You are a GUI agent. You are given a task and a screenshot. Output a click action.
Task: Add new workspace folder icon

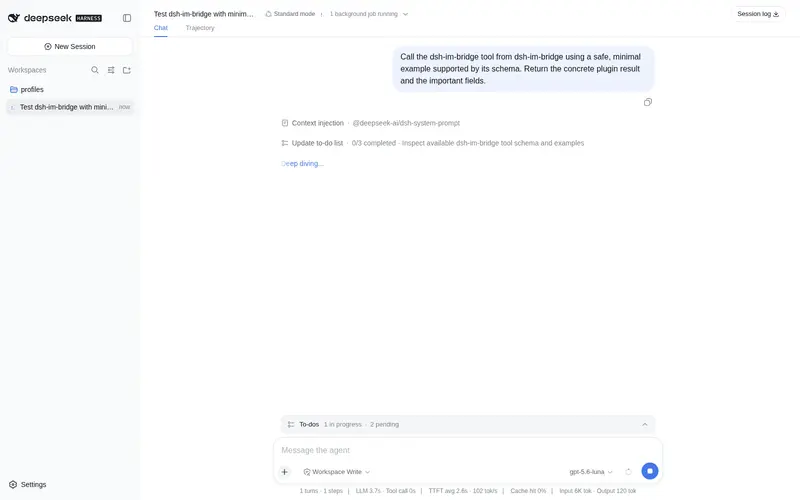[127, 70]
